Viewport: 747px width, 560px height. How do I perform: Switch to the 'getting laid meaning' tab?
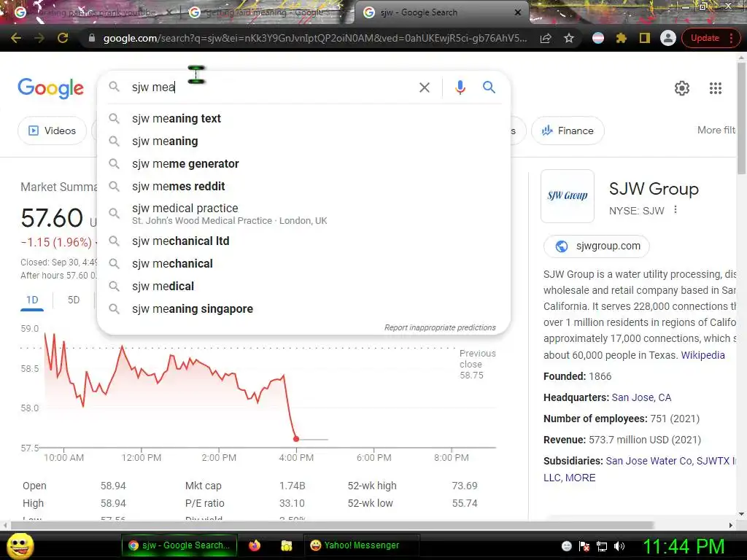pos(267,13)
